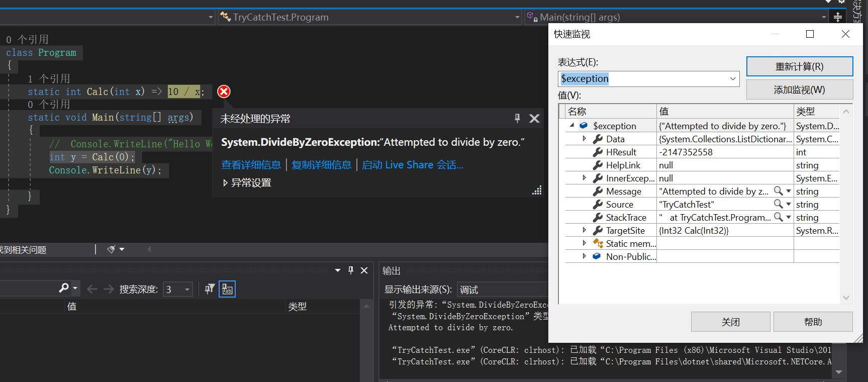The height and width of the screenshot is (382, 868).
Task: Expand the InnerException property row
Action: click(584, 178)
